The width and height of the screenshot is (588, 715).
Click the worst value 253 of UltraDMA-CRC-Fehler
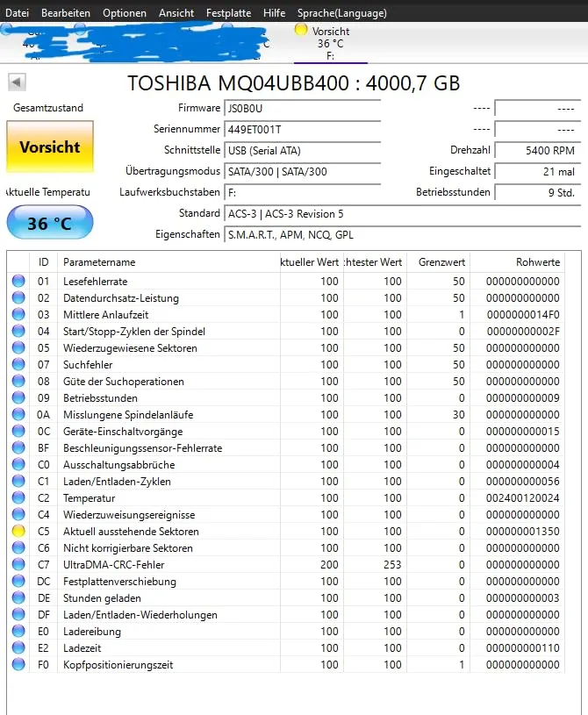[x=392, y=564]
